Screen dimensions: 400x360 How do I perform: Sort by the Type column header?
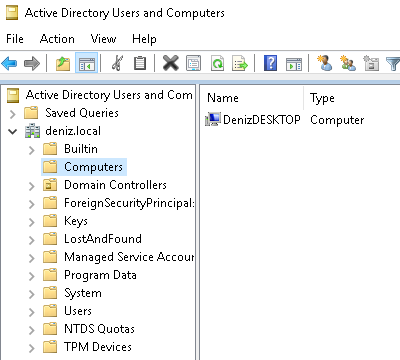click(x=322, y=98)
